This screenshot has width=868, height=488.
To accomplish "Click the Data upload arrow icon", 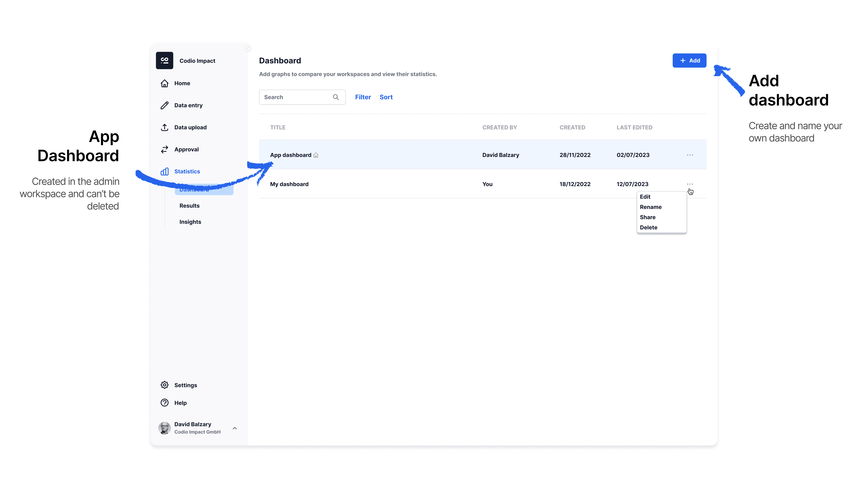I will [164, 127].
